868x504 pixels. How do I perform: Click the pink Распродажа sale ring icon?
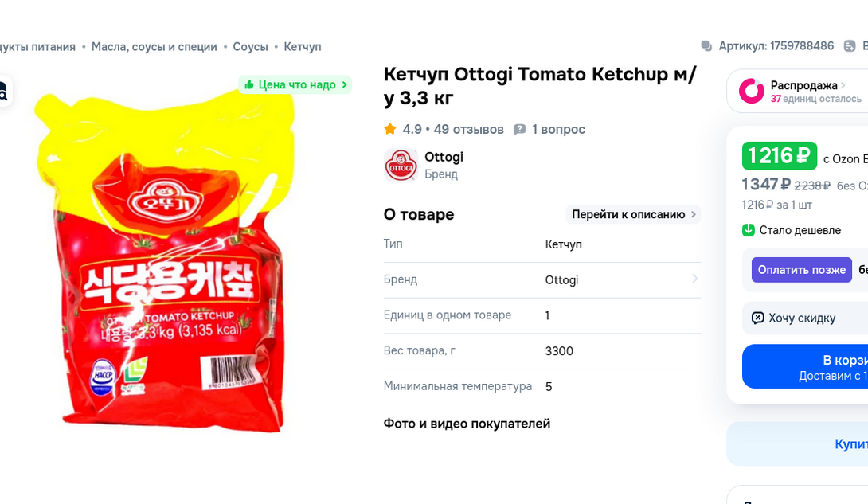tap(751, 91)
